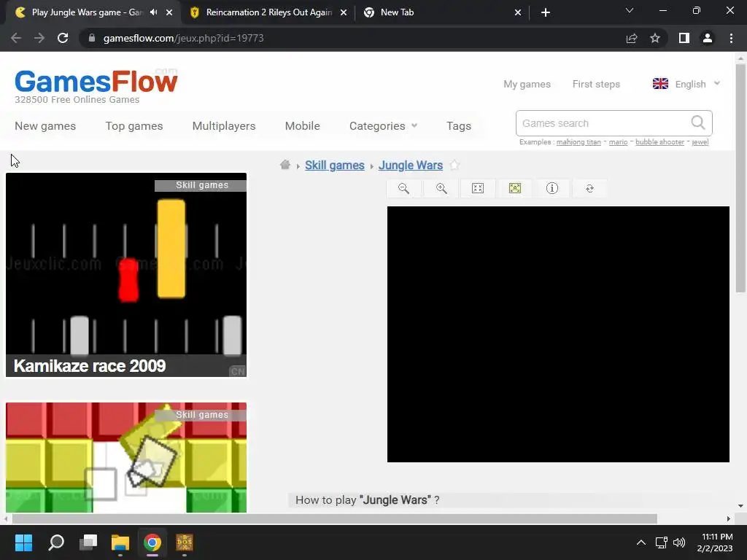The width and height of the screenshot is (747, 560).
Task: Click the bubble shooter example link
Action: (659, 142)
